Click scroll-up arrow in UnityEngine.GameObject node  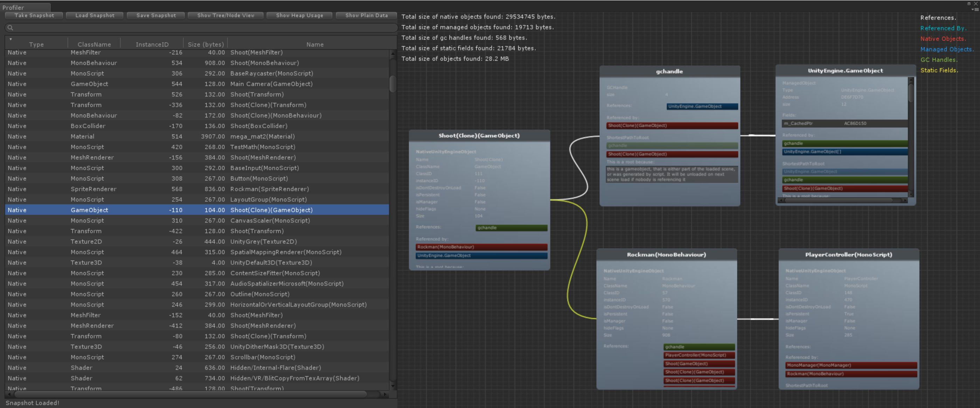[x=911, y=80]
